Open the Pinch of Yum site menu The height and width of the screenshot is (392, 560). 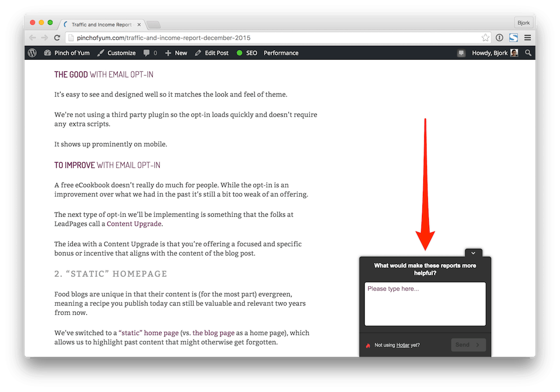(67, 53)
